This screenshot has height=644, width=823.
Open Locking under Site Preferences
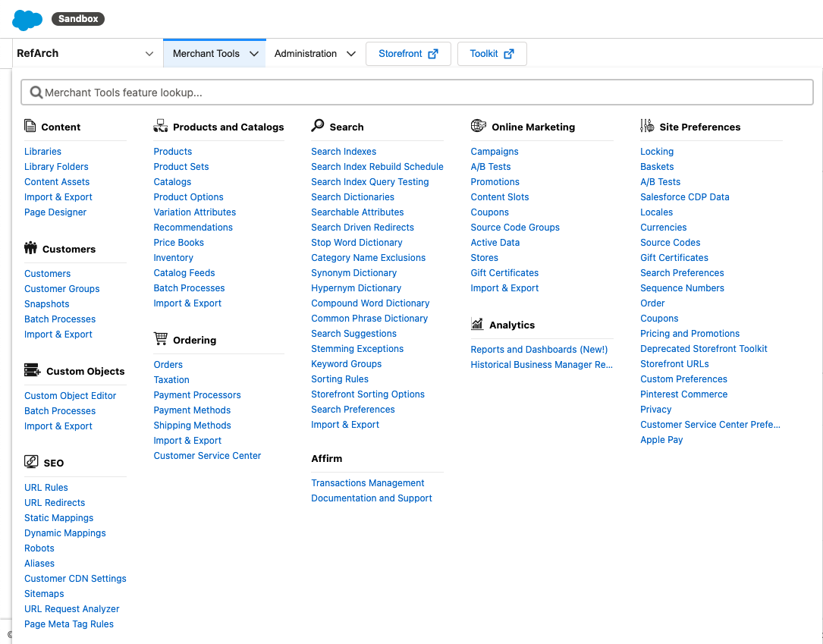(657, 151)
